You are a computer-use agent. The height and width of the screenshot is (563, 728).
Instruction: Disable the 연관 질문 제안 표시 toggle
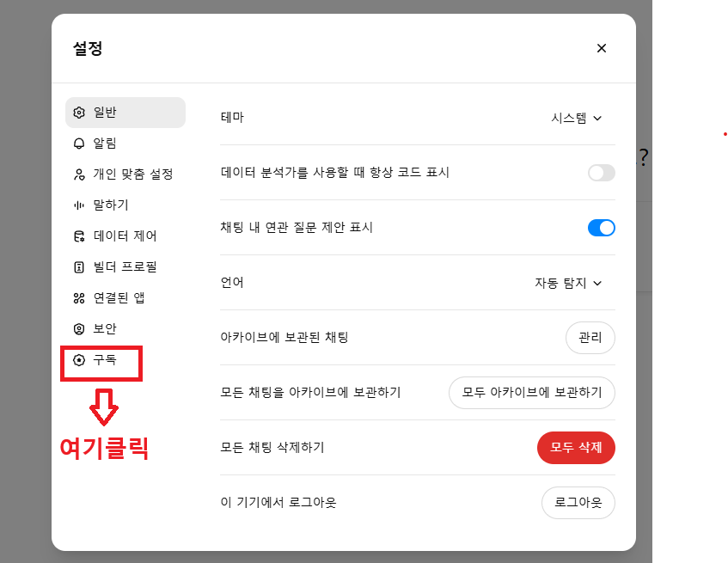602,228
